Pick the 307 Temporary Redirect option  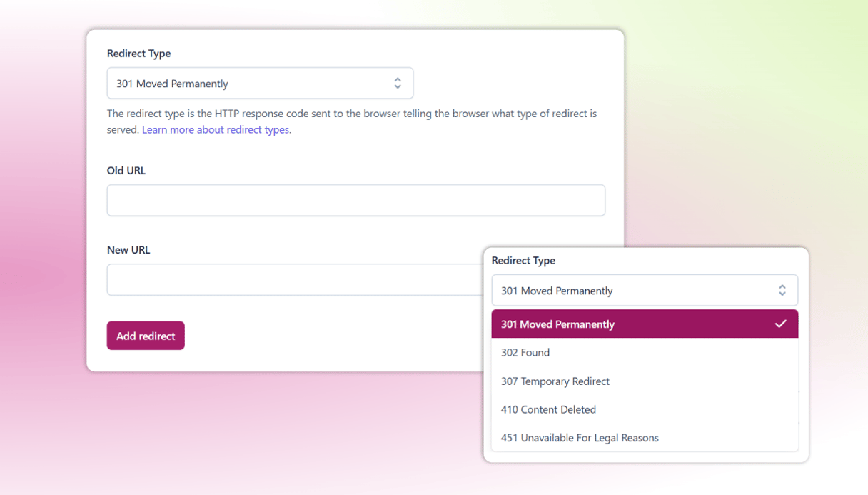coord(555,381)
